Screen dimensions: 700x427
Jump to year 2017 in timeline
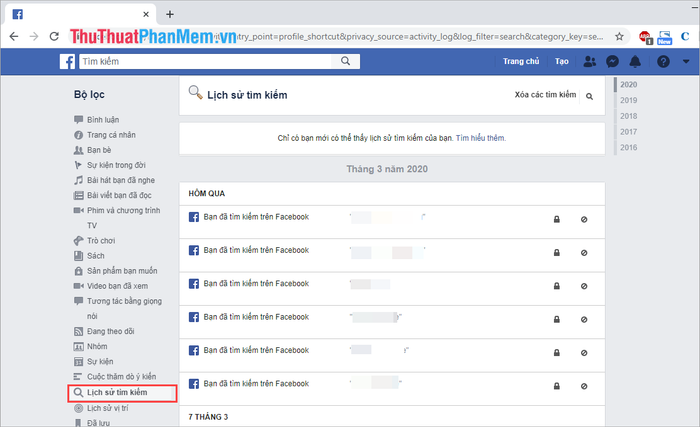(629, 132)
